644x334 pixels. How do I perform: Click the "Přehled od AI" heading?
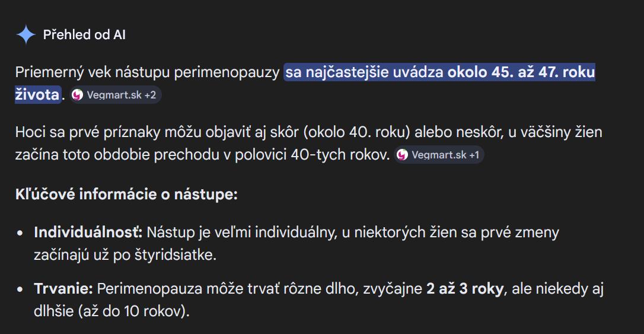click(84, 35)
